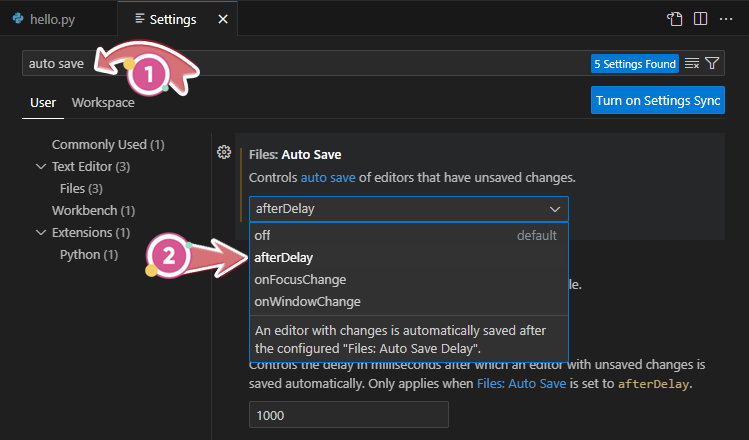Open gear menu for Files: Auto Save

click(x=224, y=153)
